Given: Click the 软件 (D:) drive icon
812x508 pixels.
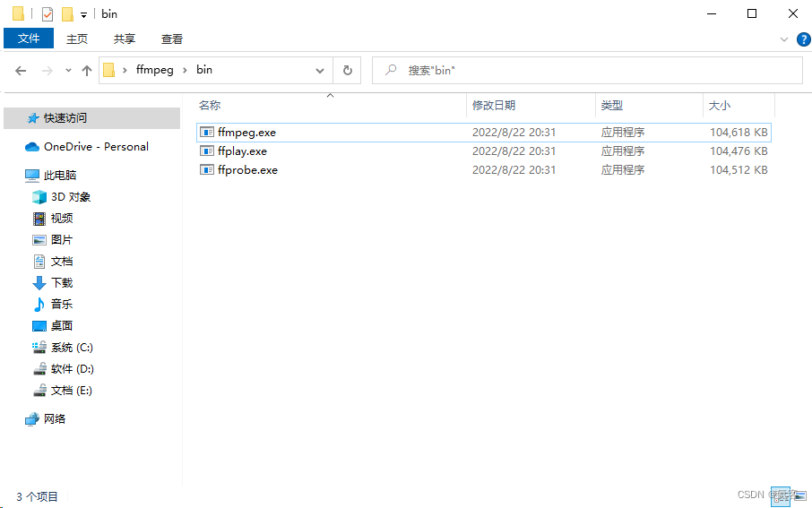Looking at the screenshot, I should pos(39,369).
